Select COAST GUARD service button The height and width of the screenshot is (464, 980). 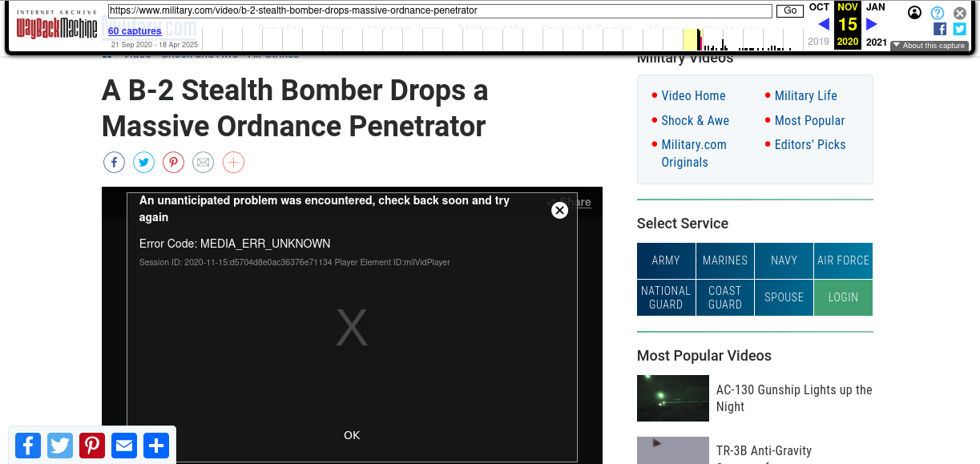(x=725, y=297)
